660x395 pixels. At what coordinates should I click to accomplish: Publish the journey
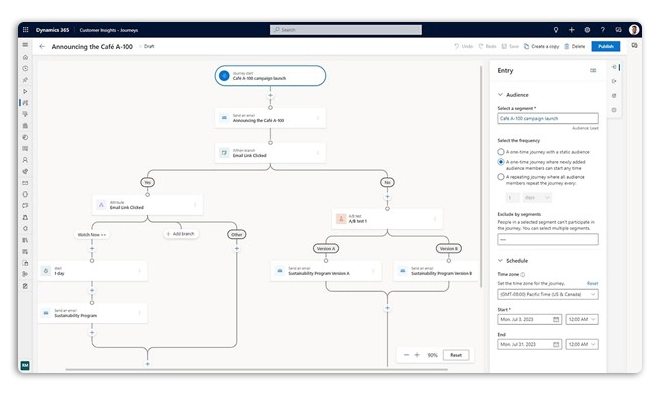tap(606, 46)
